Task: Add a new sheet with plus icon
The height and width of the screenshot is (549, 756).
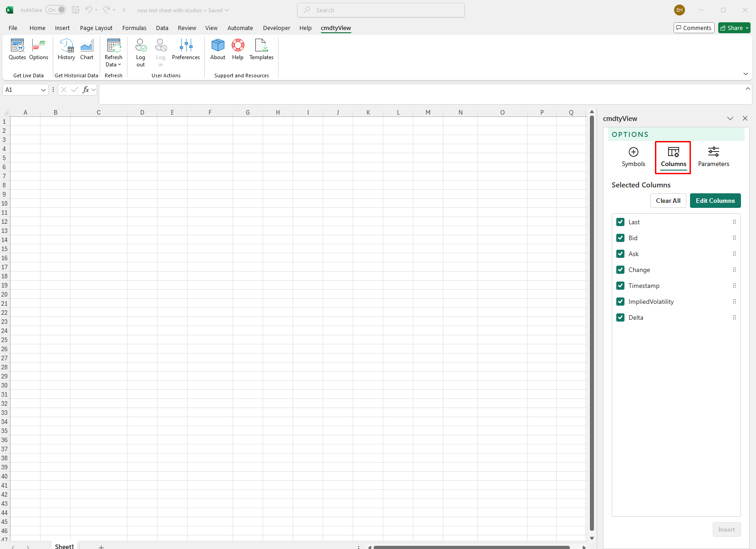Action: (101, 546)
